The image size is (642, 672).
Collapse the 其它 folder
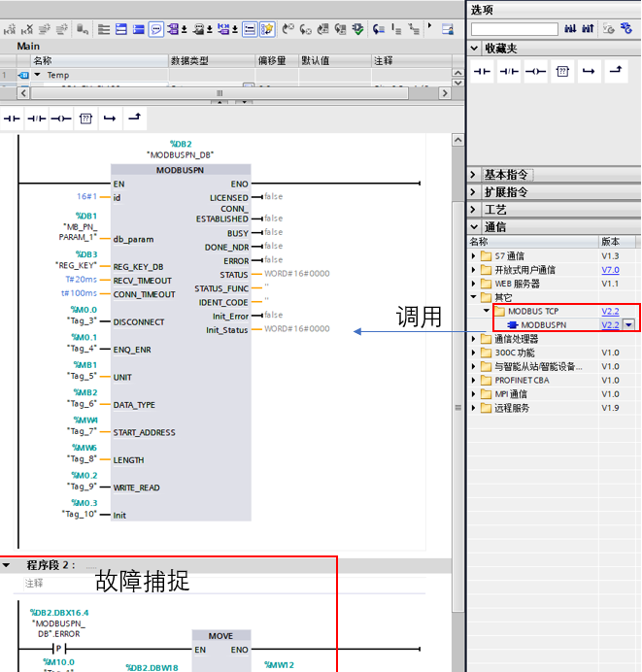coord(474,297)
